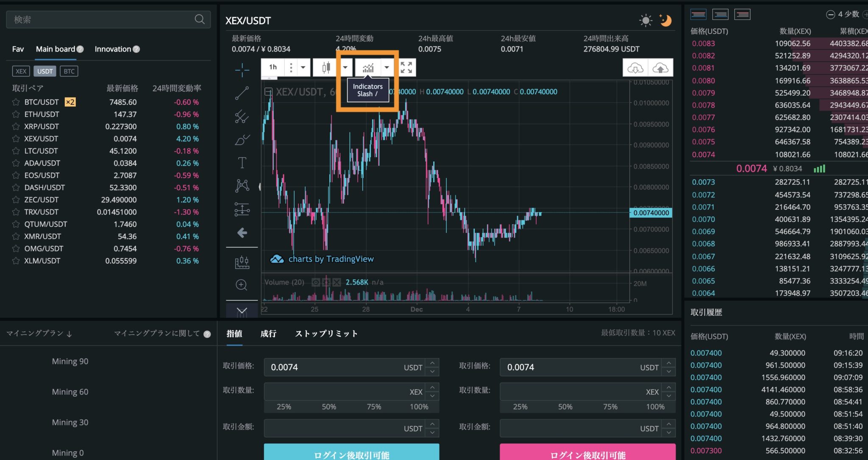This screenshot has height=460, width=868.
Task: Activate the chart zoom-in magnifier tool
Action: tap(242, 285)
